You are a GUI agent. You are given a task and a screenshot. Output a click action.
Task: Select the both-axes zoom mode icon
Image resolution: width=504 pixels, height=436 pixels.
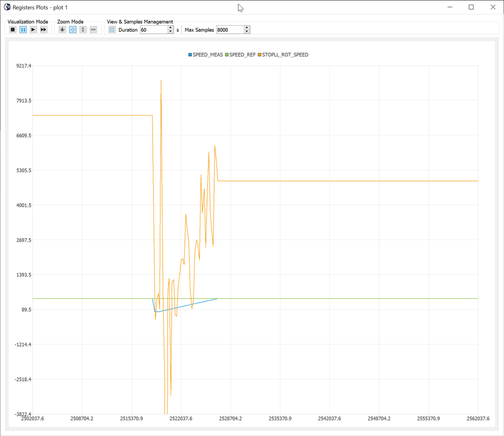click(73, 30)
